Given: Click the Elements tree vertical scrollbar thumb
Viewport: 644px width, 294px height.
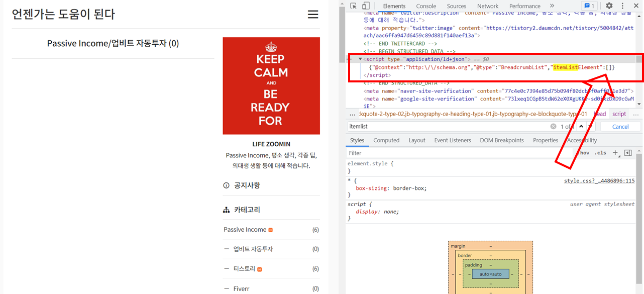Looking at the screenshot, I should [x=639, y=59].
